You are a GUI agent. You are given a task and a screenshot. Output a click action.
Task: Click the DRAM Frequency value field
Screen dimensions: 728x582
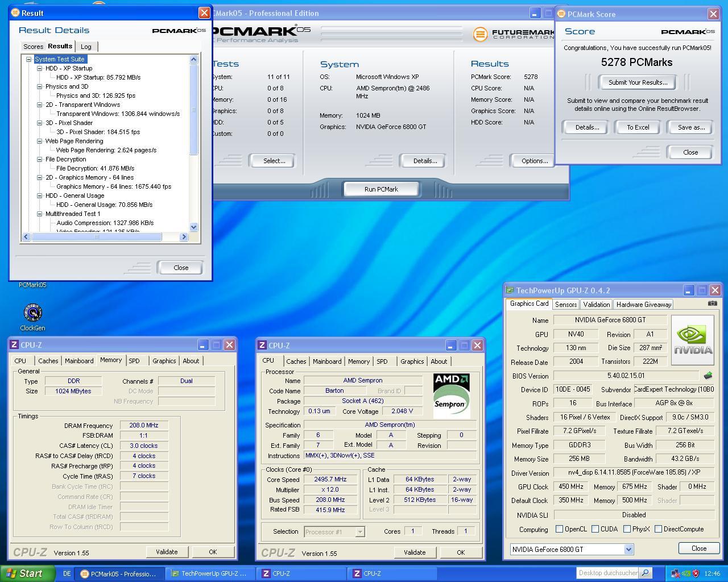[x=144, y=425]
